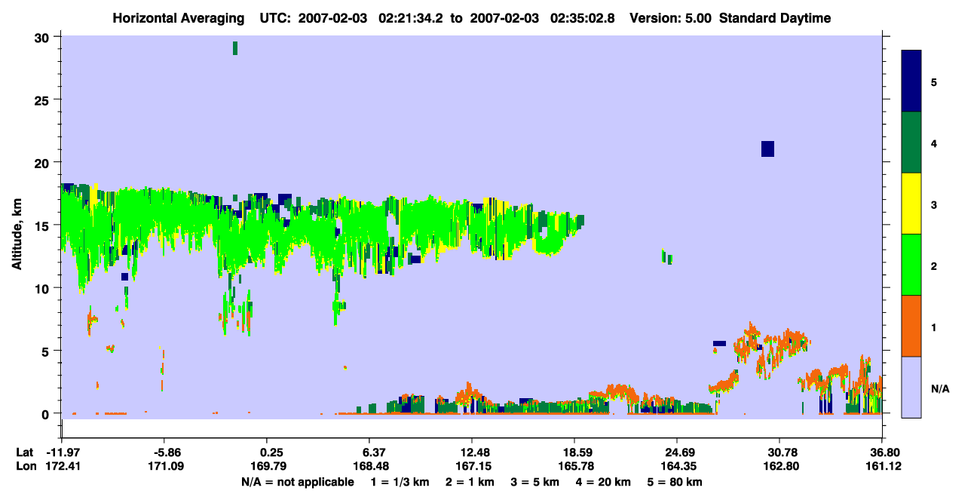Click latitude value '-11.97'

click(63, 452)
